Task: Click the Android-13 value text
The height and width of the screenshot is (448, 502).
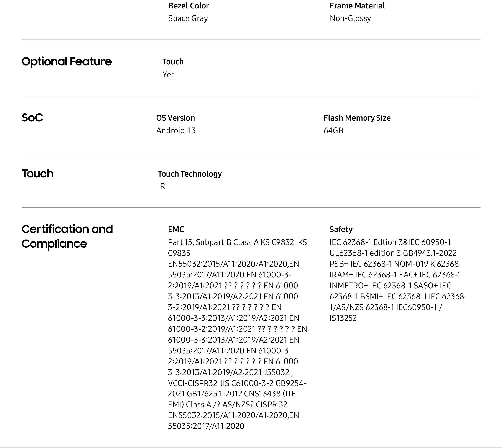Action: pos(176,130)
